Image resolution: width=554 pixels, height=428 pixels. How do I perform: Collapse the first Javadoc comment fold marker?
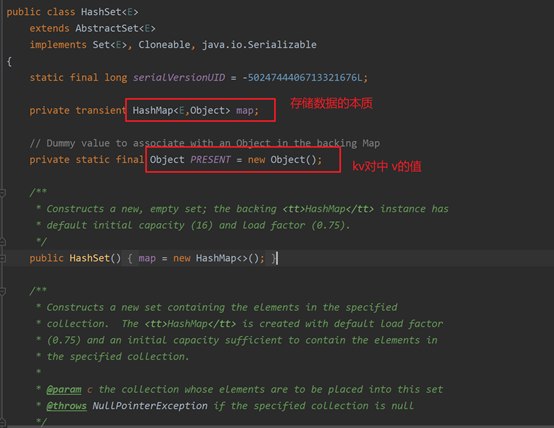(x=2, y=193)
